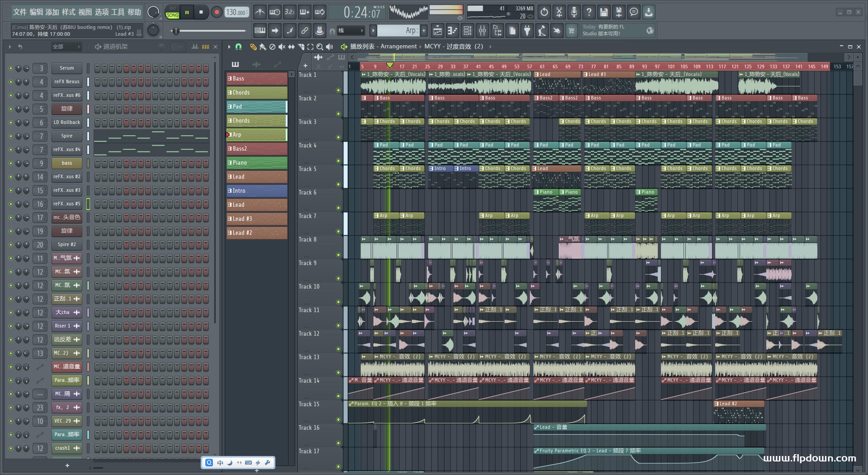
Task: Select the Piano pattern in picker
Action: point(256,163)
